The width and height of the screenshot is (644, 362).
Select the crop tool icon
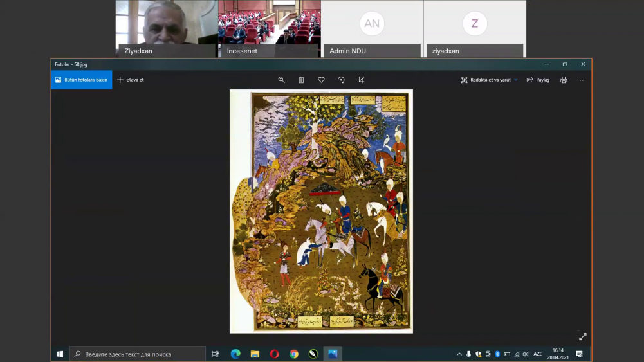pos(361,80)
